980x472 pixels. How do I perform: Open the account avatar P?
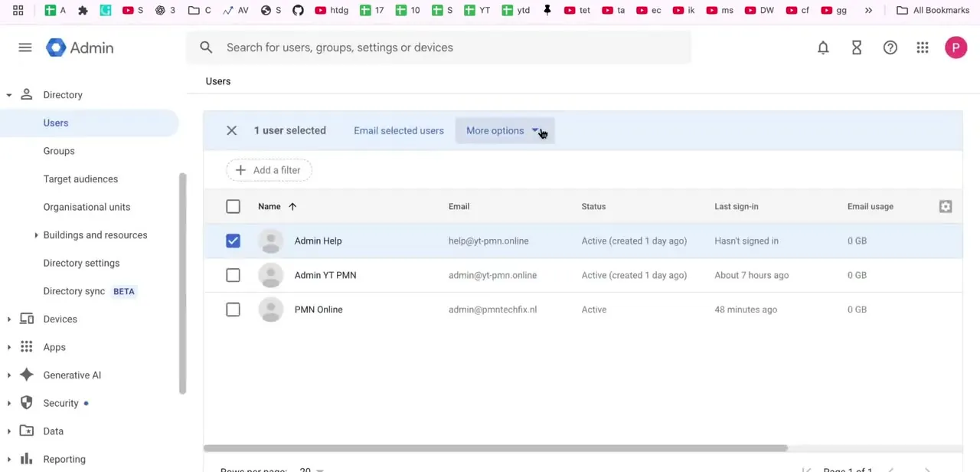click(x=955, y=48)
